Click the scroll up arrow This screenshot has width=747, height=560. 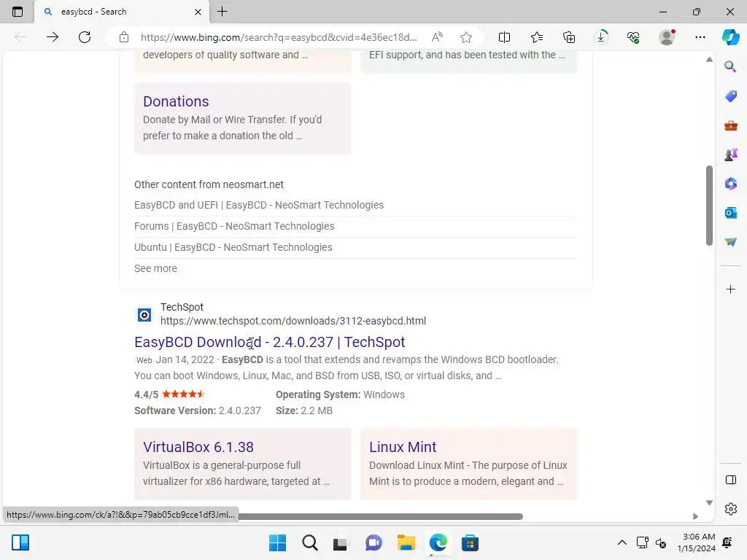(709, 60)
